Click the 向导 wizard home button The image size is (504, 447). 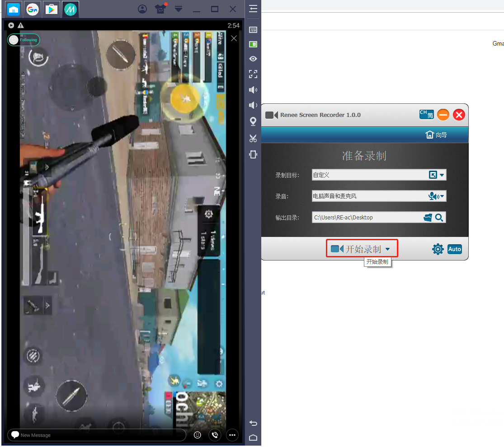[436, 135]
